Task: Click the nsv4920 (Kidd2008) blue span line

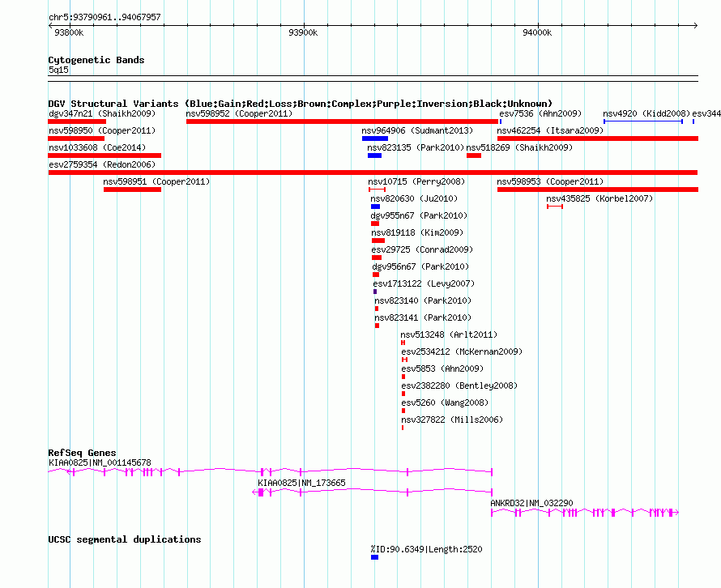Action: point(643,121)
